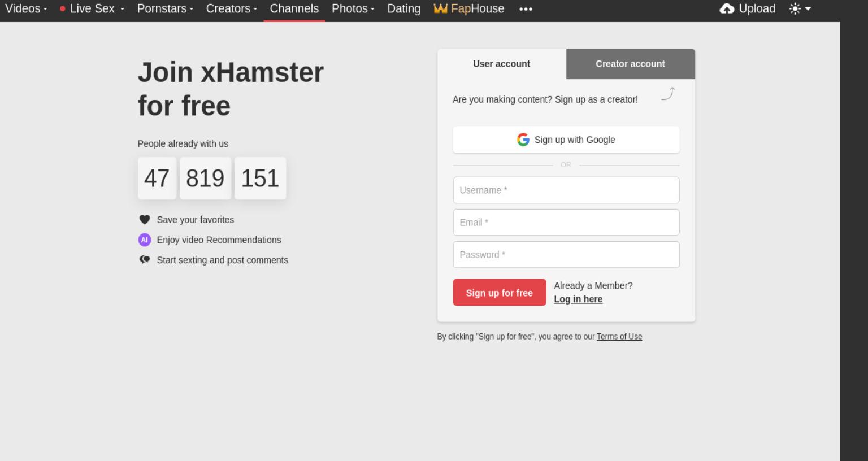
Task: Expand the Pornstars menu
Action: click(x=165, y=9)
